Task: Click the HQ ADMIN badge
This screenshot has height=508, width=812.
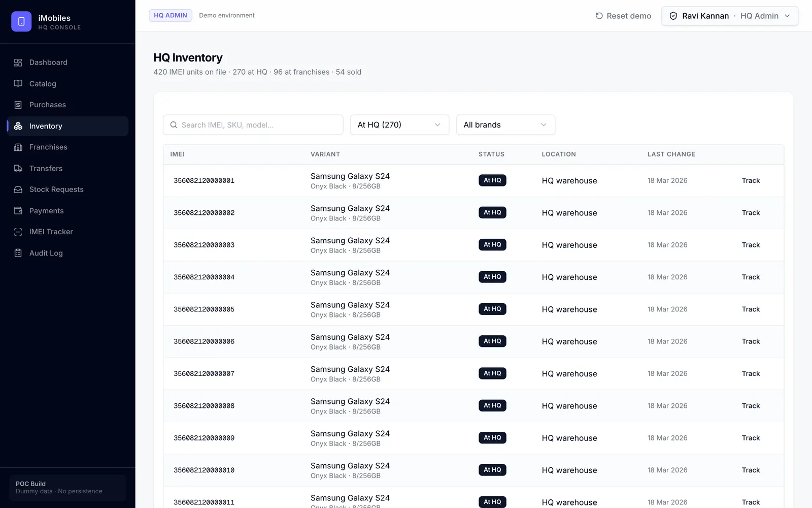Action: click(171, 15)
